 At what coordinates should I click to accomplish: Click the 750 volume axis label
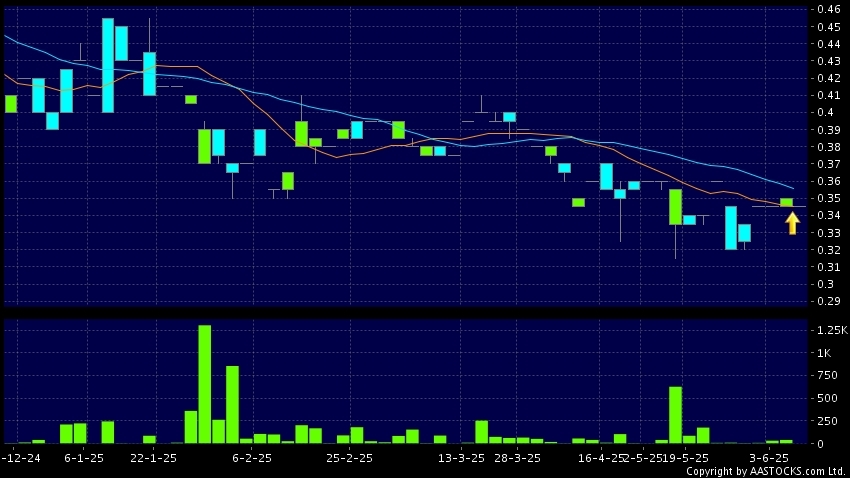(x=827, y=376)
